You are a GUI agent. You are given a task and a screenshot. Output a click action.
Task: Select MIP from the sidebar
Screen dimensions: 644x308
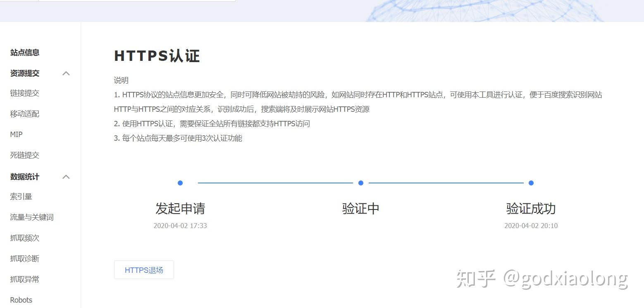[x=16, y=134]
